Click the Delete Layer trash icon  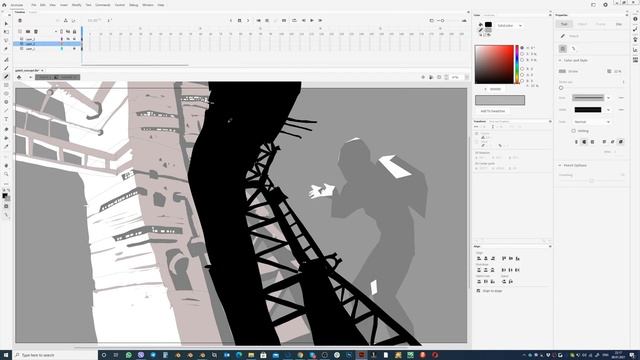(x=36, y=31)
